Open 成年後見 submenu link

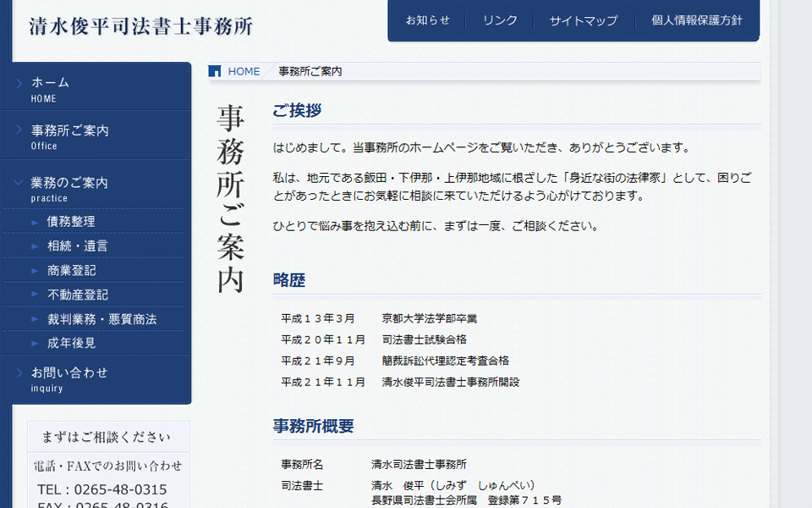point(71,343)
